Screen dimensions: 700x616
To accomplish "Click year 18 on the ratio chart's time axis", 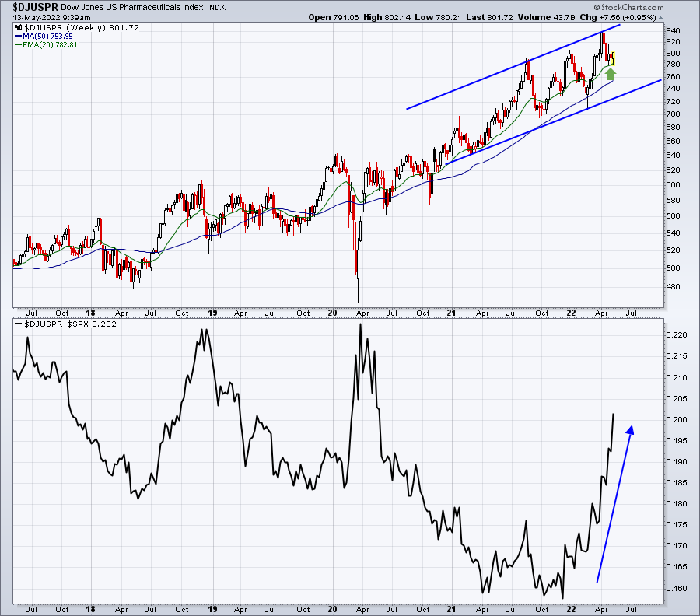I will 91,609.
